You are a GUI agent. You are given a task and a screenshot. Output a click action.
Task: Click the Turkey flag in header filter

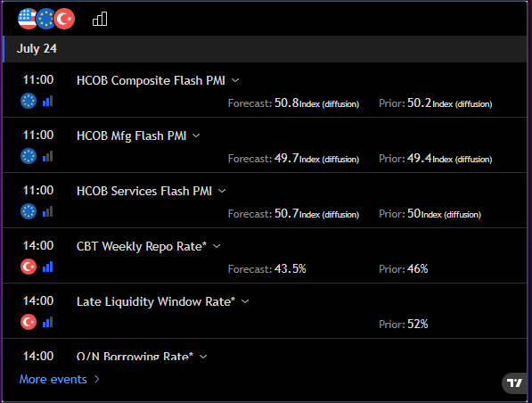click(x=64, y=19)
